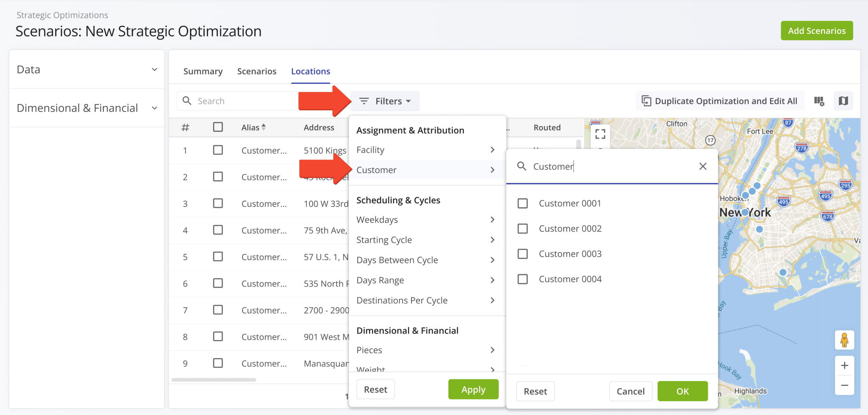Toggle the map view icon
The image size is (868, 415).
843,101
